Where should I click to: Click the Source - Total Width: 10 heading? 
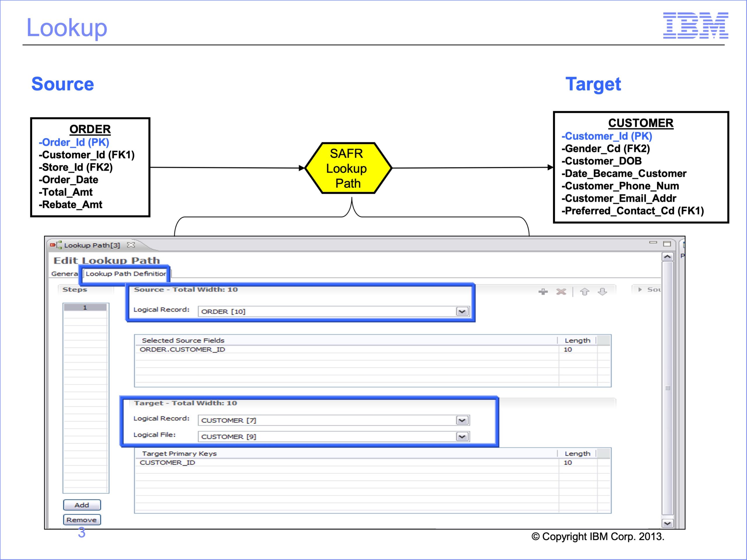(186, 290)
